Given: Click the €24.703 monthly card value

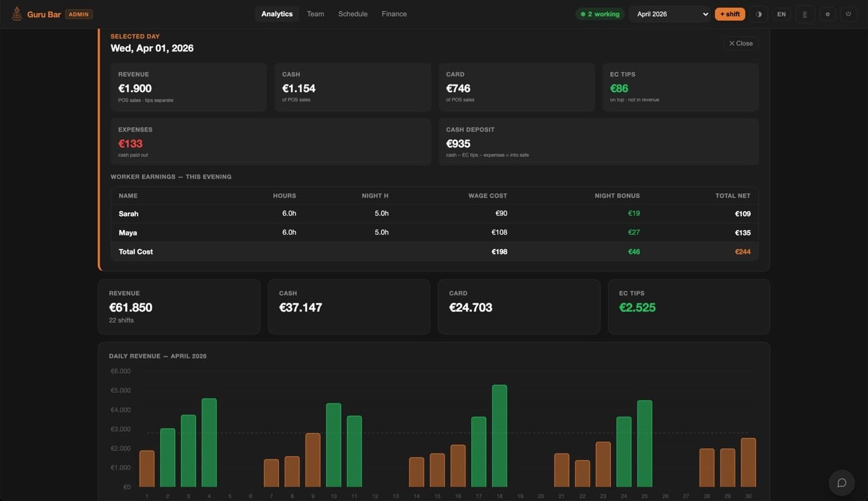Looking at the screenshot, I should coord(471,308).
